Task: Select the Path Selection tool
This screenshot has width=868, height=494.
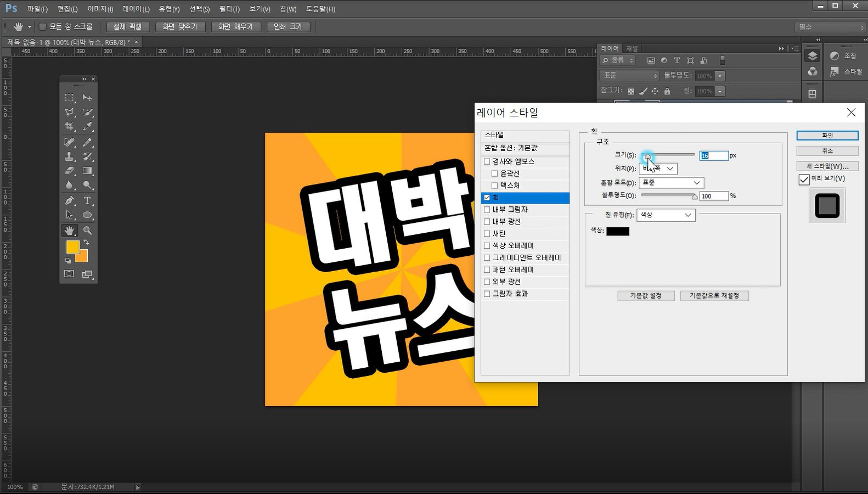Action: point(69,215)
